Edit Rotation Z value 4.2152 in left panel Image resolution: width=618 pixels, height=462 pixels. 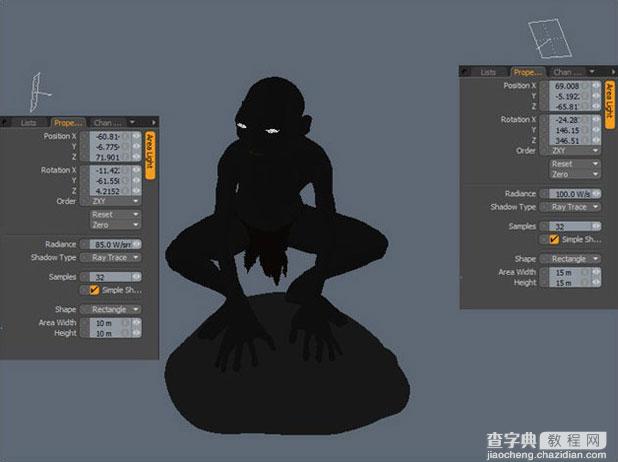point(110,191)
